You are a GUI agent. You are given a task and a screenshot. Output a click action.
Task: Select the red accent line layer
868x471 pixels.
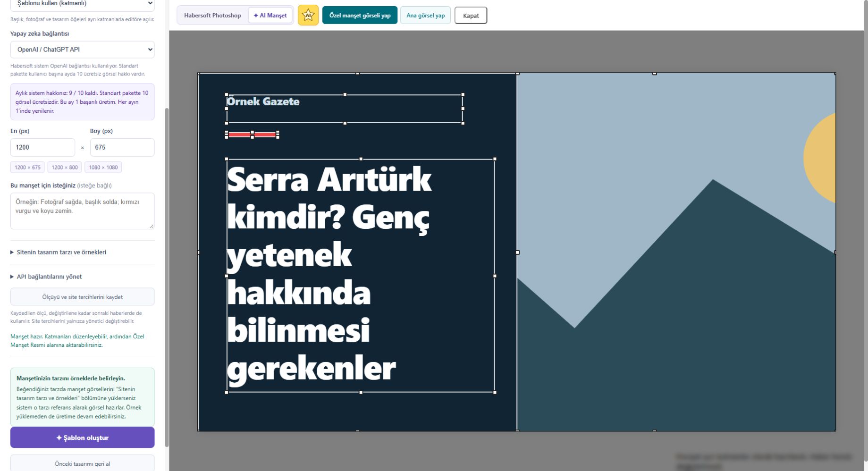252,135
